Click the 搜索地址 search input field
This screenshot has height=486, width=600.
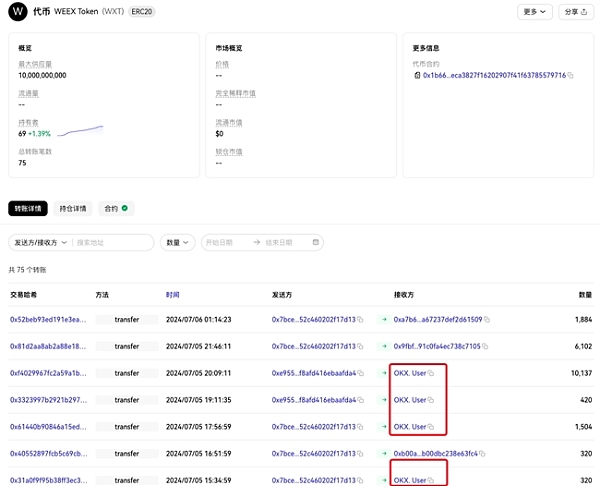113,242
